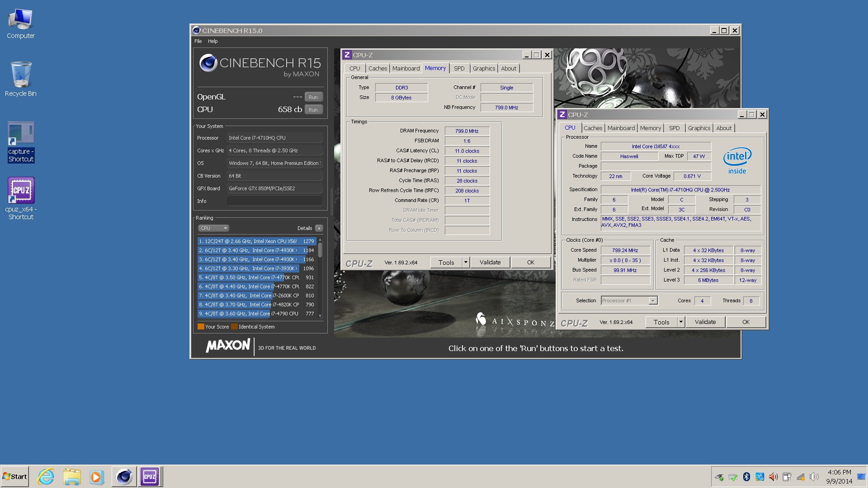Switch to the About tab in the right CPU-Z window
Screen dimensions: 868x488
723,128
